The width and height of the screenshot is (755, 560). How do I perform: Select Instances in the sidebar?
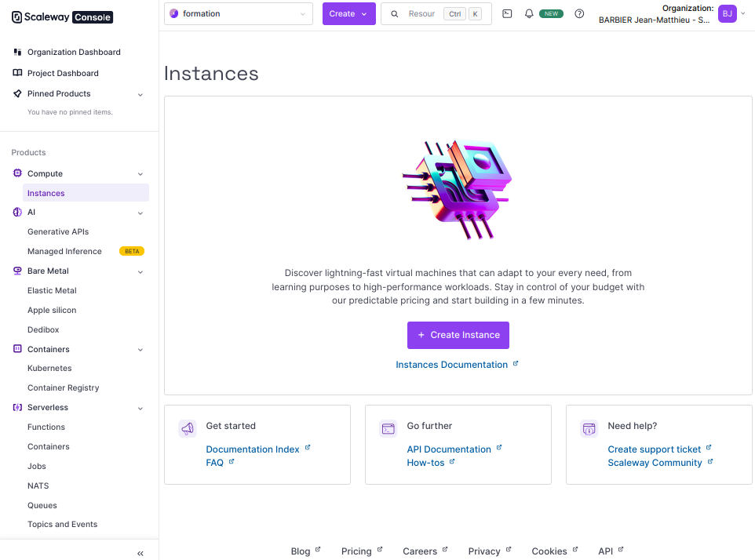point(86,193)
